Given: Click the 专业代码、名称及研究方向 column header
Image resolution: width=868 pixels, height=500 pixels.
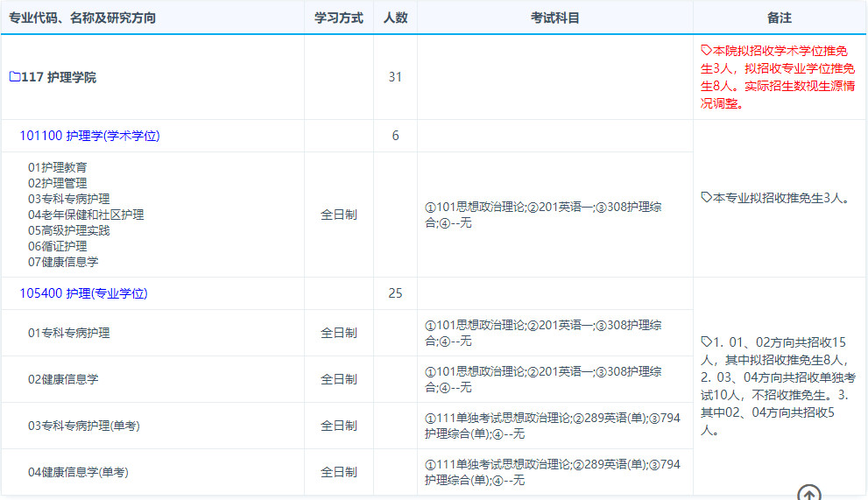Looking at the screenshot, I should point(82,18).
